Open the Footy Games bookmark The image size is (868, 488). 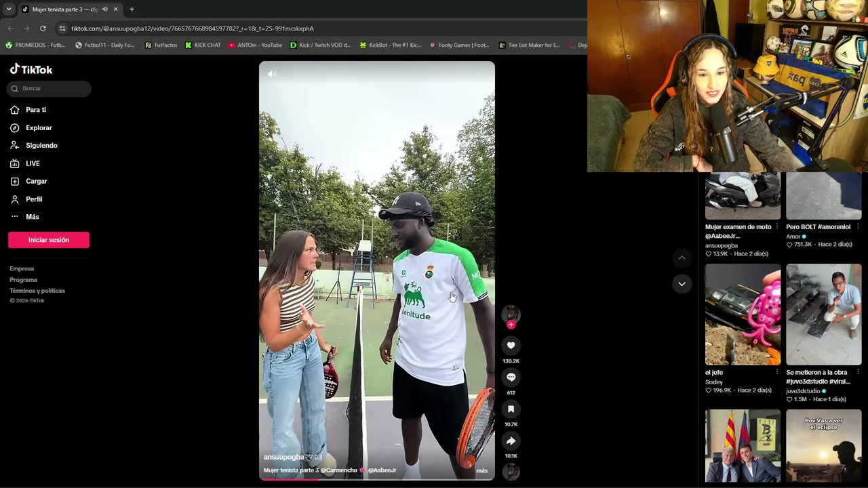pos(459,45)
